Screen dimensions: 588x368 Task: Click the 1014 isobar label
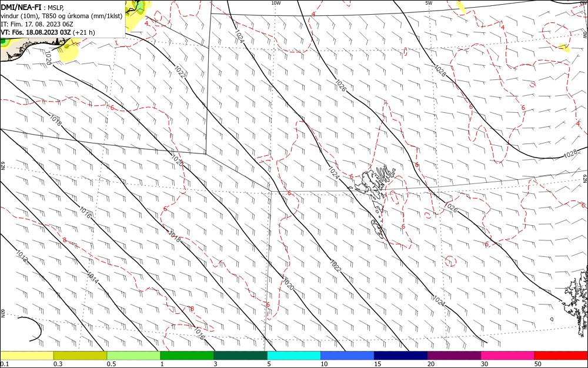[93, 277]
